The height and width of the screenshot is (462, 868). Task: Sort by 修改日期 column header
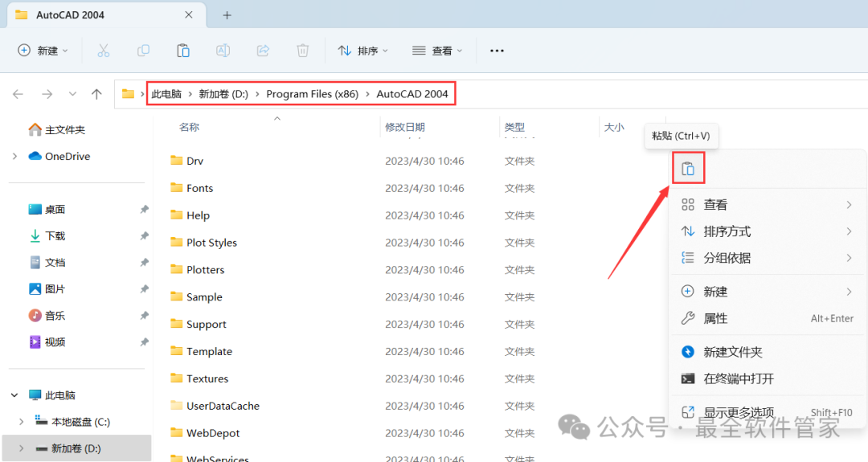click(405, 127)
